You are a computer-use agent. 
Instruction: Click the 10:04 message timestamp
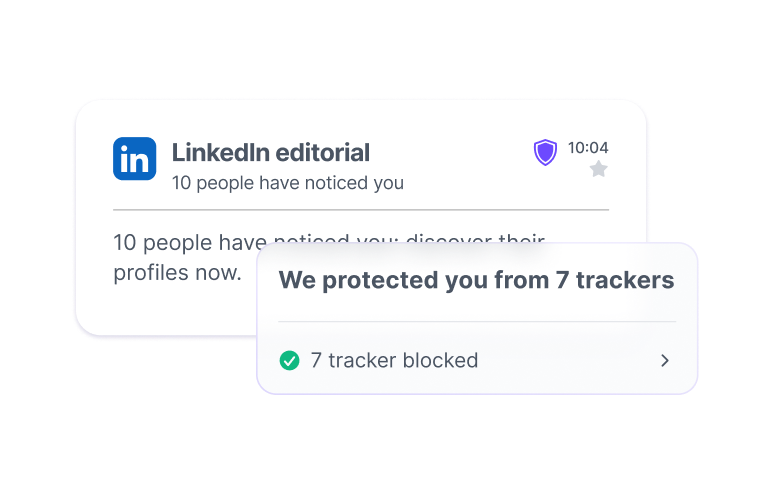coord(588,148)
